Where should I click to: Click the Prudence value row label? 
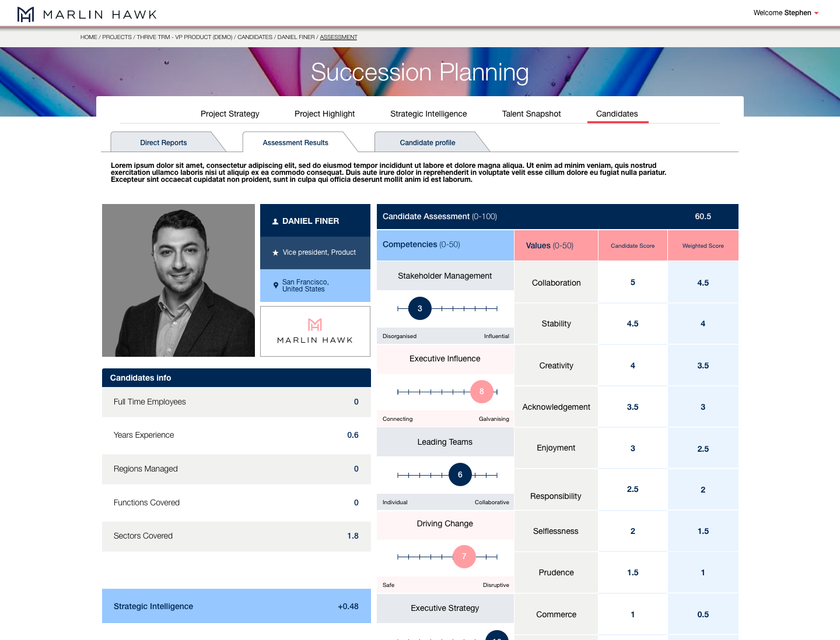(x=556, y=572)
